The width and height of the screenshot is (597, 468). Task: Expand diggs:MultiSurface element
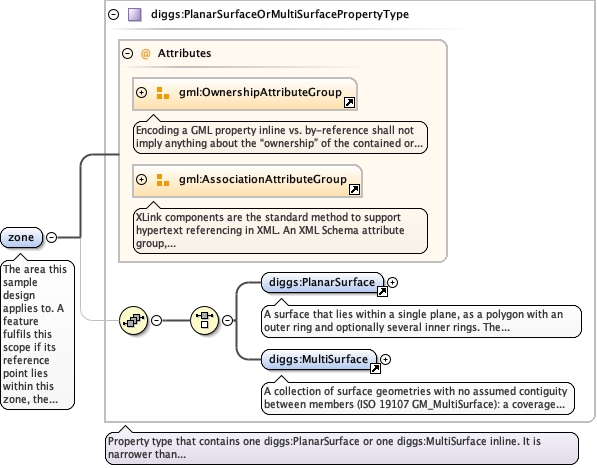(385, 359)
